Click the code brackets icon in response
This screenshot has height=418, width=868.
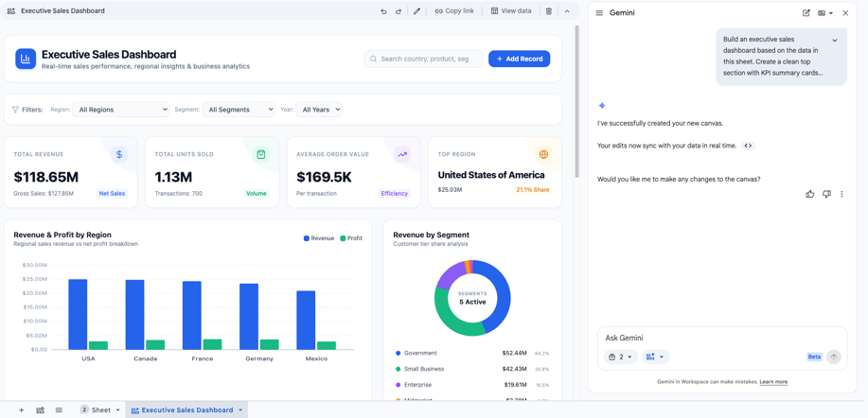point(748,146)
